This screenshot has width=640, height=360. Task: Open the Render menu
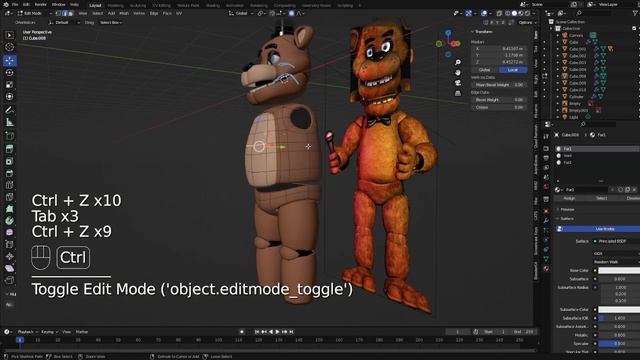pos(40,4)
